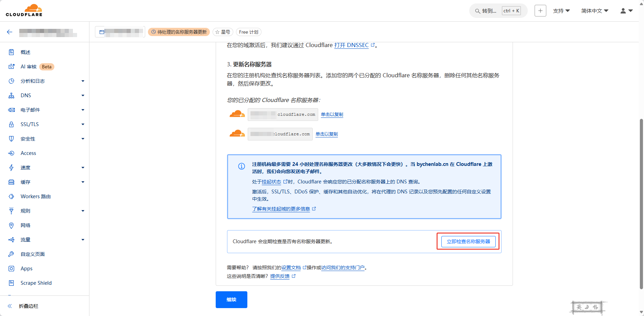Expand the 分析和日志 submenu arrow
644x316 pixels.
[83, 81]
